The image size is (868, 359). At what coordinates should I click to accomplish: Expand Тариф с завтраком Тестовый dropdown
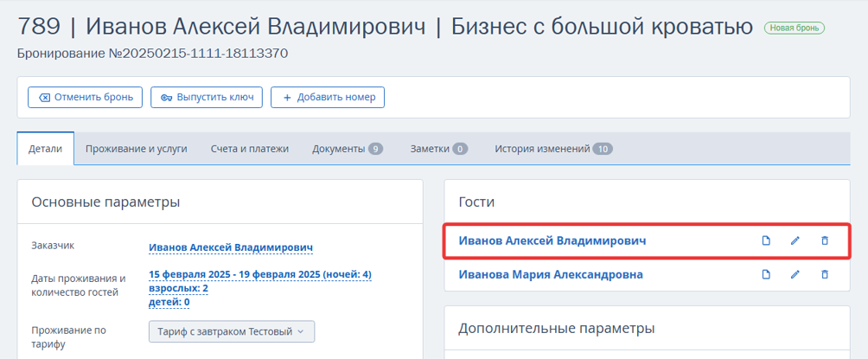pos(232,332)
